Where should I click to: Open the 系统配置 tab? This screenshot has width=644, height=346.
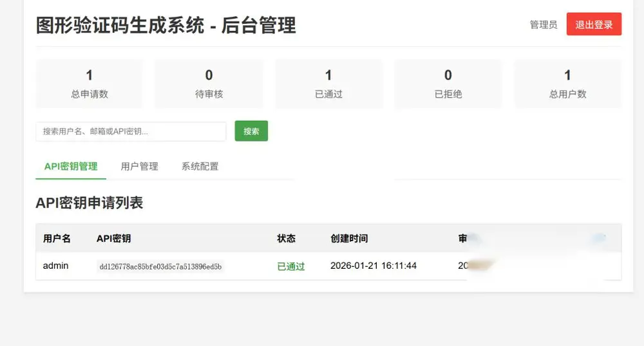tap(200, 167)
